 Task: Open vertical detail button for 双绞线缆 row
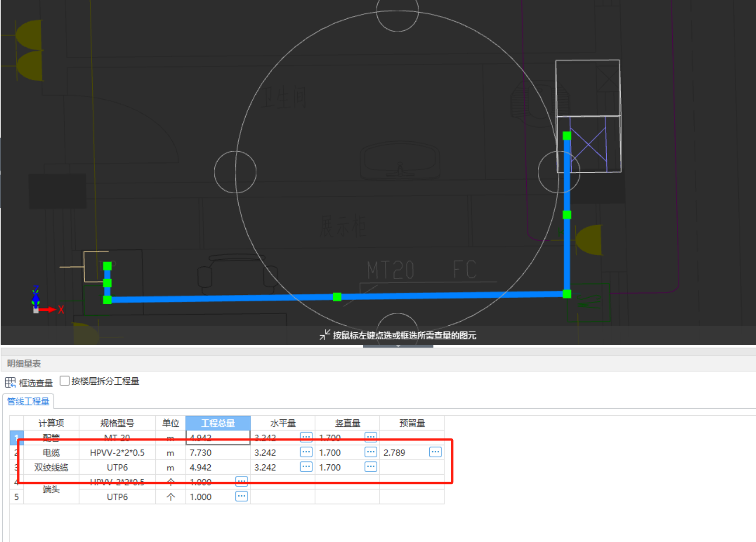(x=371, y=467)
